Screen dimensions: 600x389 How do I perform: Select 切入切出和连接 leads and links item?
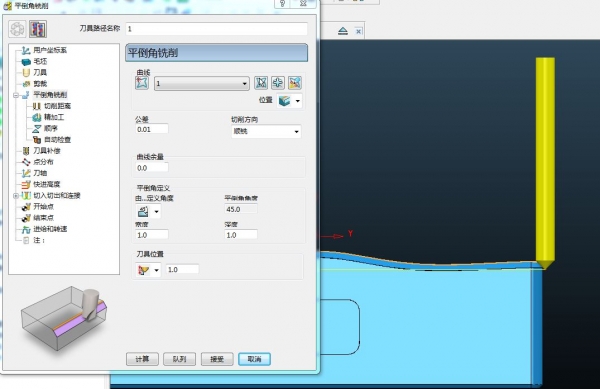tap(57, 195)
